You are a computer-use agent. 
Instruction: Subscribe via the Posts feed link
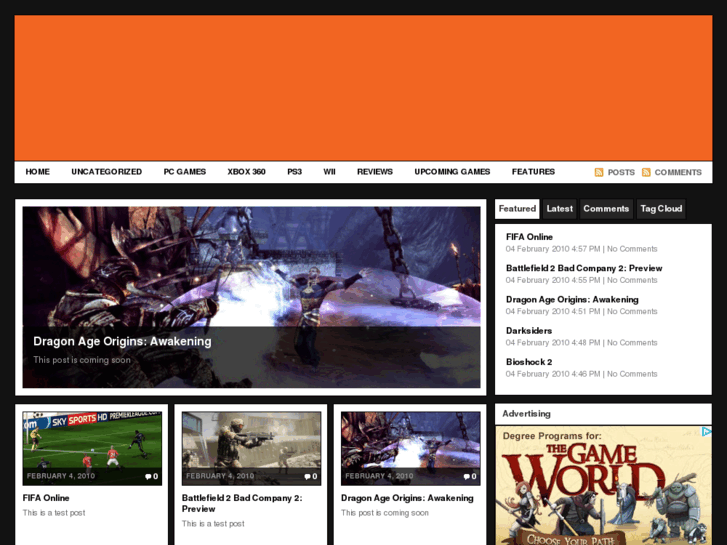point(621,172)
